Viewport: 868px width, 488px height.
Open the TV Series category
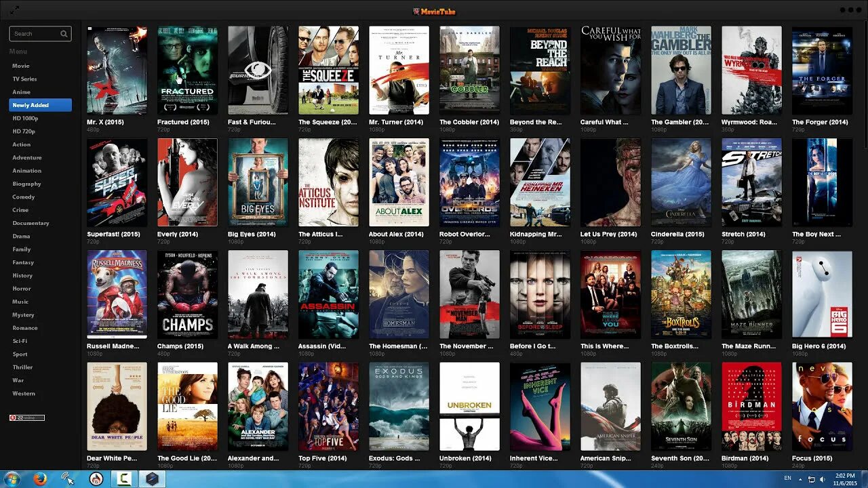coord(24,79)
